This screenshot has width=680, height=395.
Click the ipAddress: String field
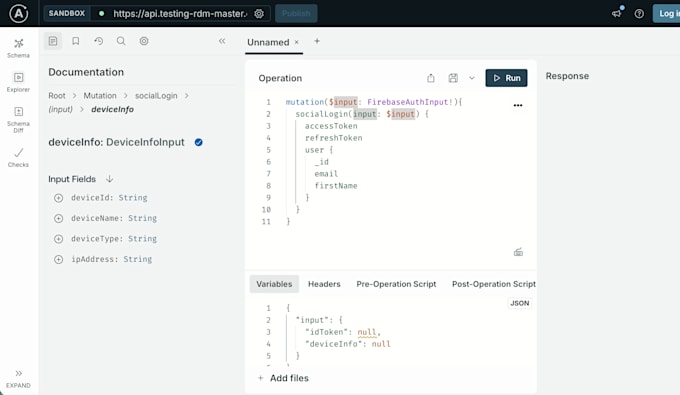click(x=111, y=259)
